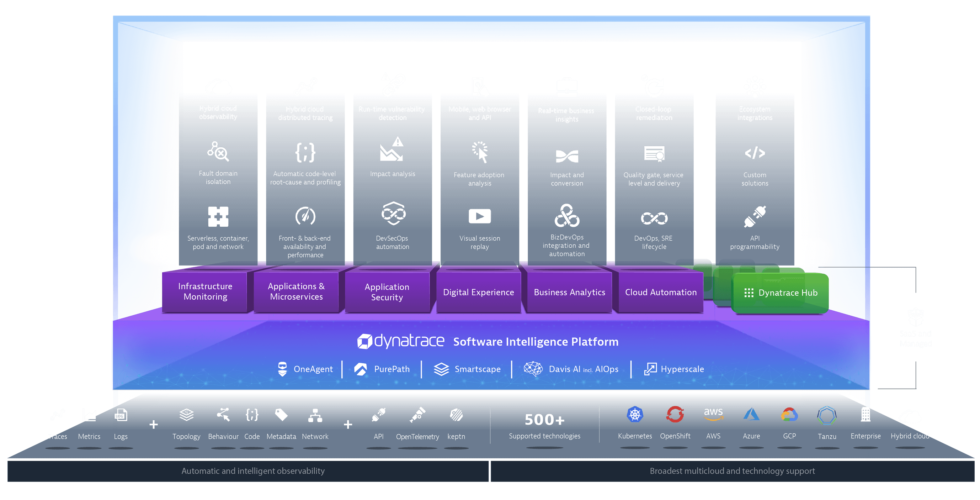Select the AWS logo
Viewport: 980px width, 500px height.
713,414
